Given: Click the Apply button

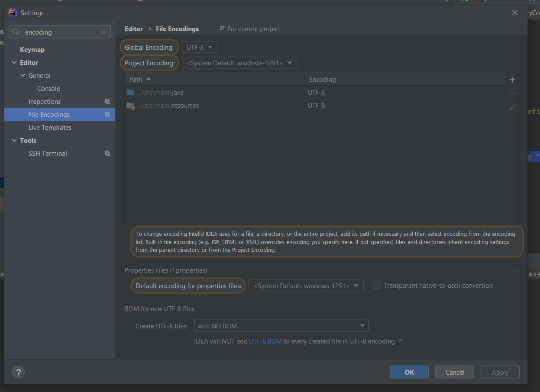Looking at the screenshot, I should pos(500,372).
